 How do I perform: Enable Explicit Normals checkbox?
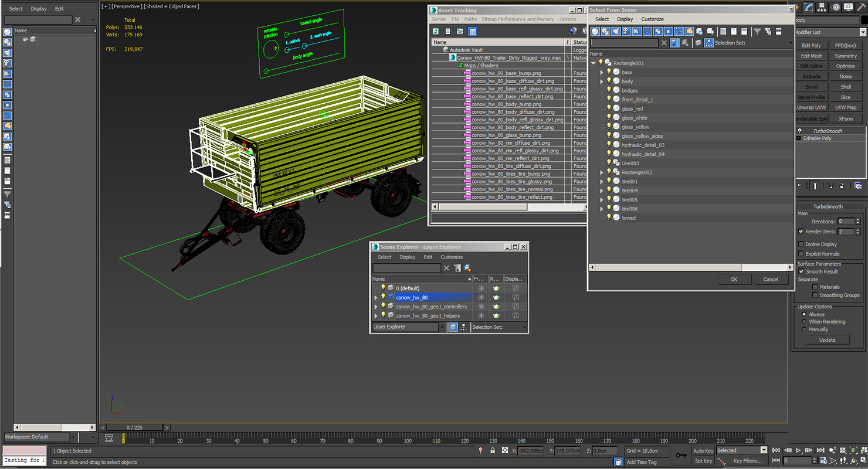[x=801, y=254]
